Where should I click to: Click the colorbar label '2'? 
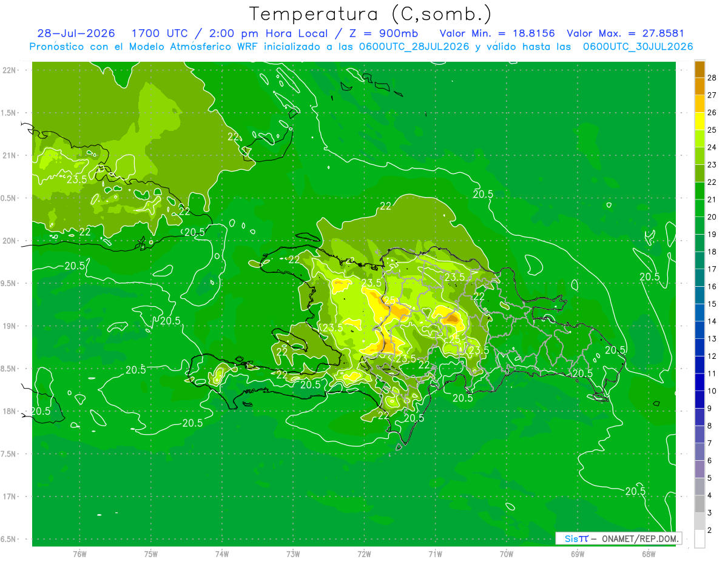(710, 530)
